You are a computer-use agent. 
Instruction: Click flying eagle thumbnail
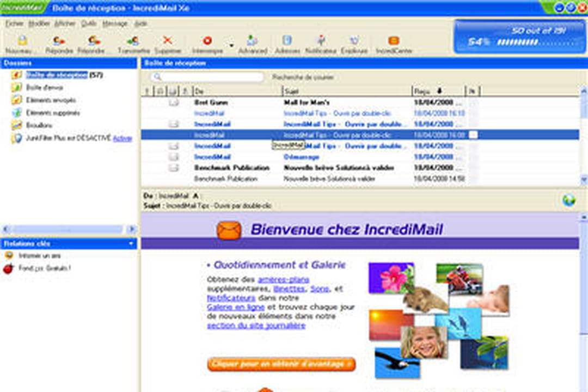tap(397, 363)
